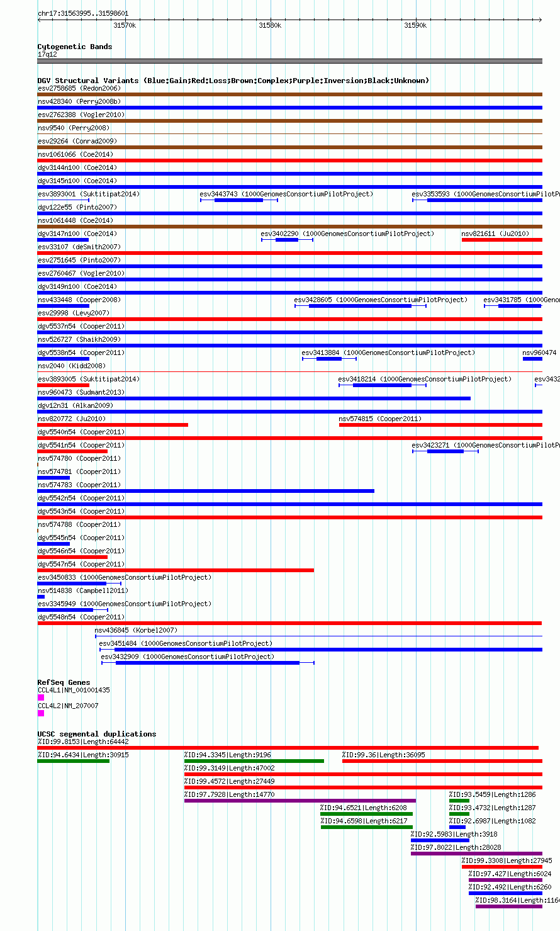
Task: Click the red dgv5547n54 (Cooper2011) bar
Action: [176, 570]
